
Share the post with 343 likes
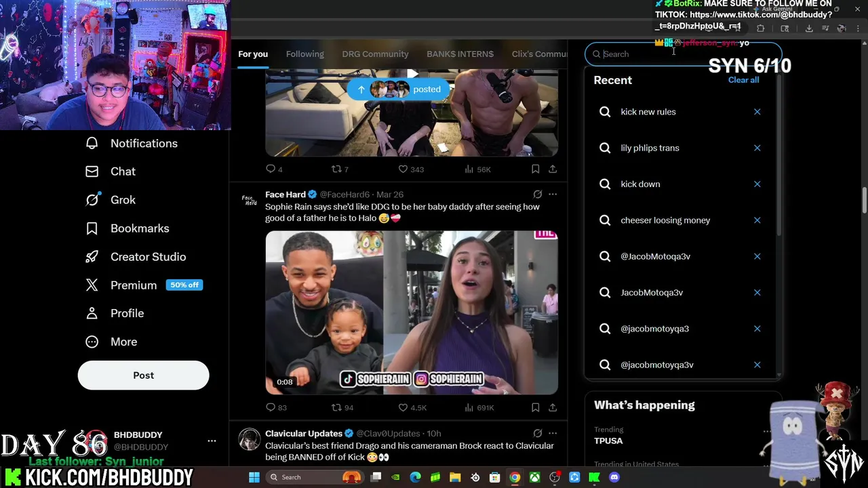click(x=553, y=169)
